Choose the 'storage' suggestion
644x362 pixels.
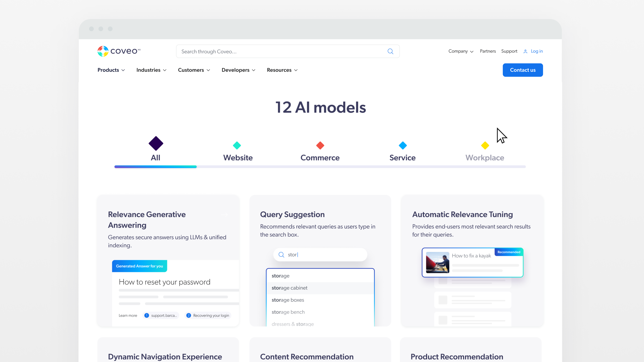pos(320,276)
